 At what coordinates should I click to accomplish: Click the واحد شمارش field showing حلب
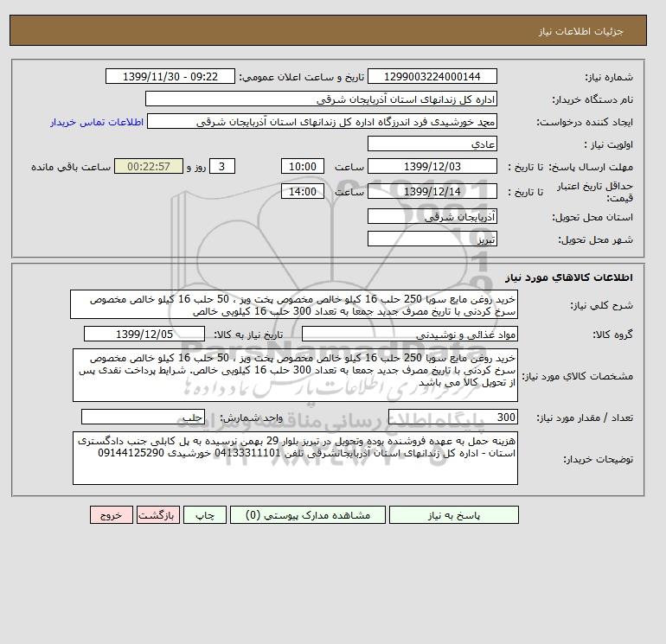pos(143,417)
